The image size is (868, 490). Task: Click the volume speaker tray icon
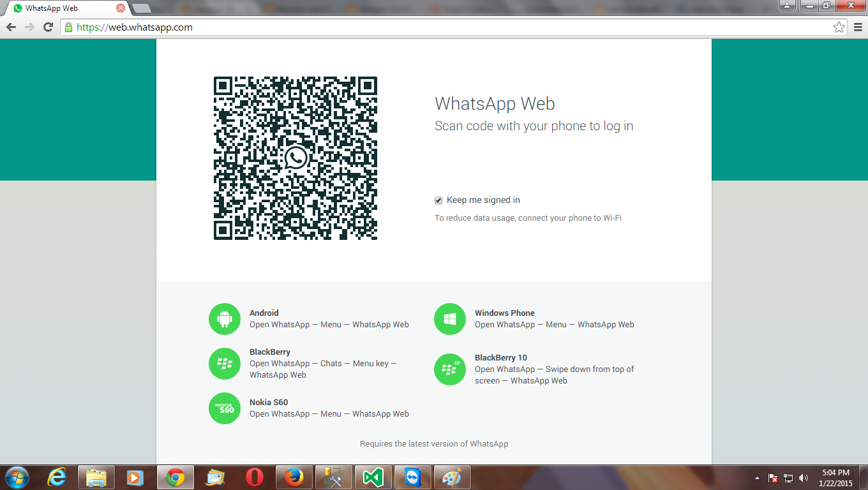click(804, 478)
